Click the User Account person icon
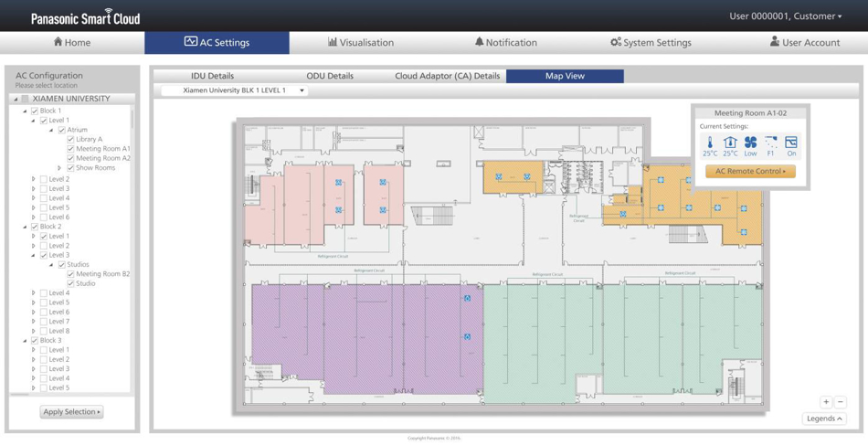The image size is (868, 445). click(x=775, y=42)
